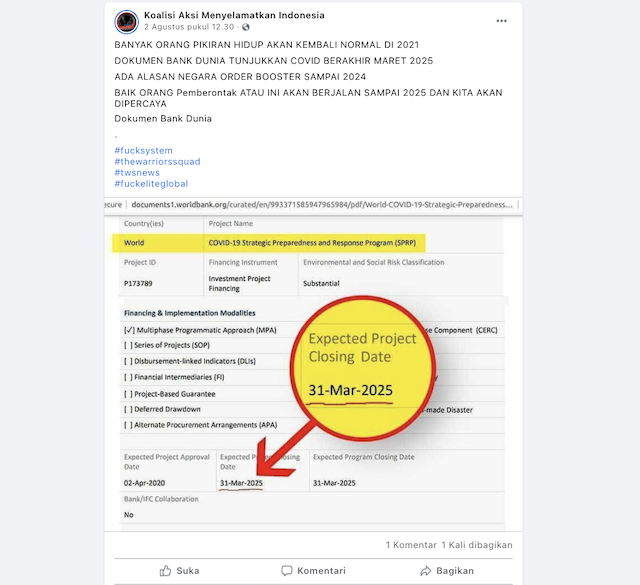
Task: Click Project ID value P173789
Action: (138, 283)
